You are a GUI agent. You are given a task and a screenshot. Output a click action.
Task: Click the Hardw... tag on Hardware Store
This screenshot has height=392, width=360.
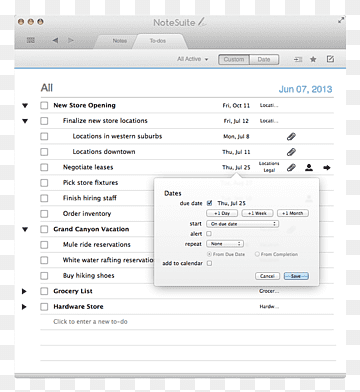click(269, 307)
